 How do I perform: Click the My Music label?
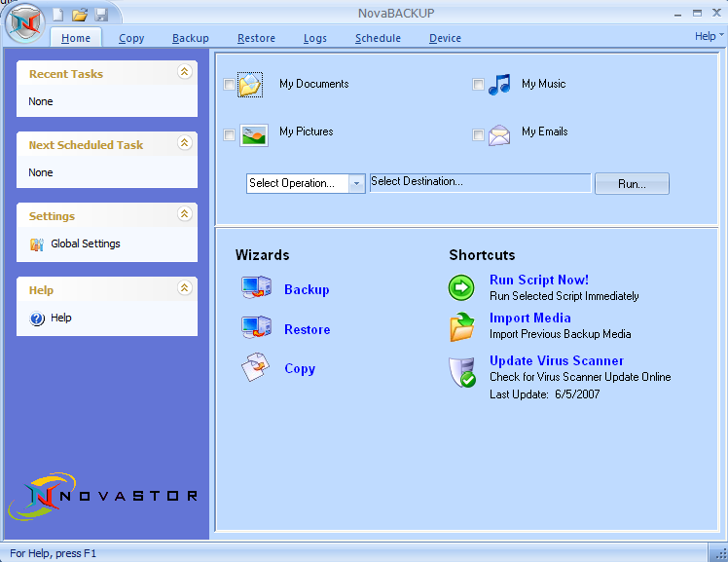544,84
